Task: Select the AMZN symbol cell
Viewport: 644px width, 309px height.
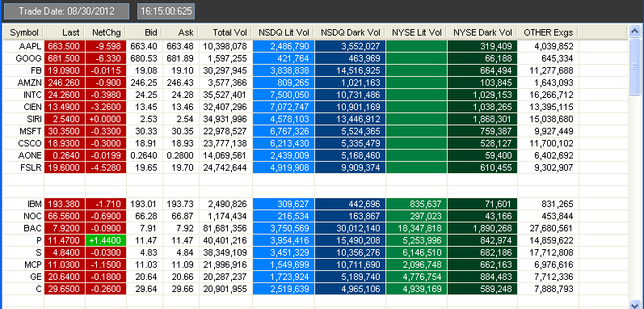Action: [x=23, y=83]
